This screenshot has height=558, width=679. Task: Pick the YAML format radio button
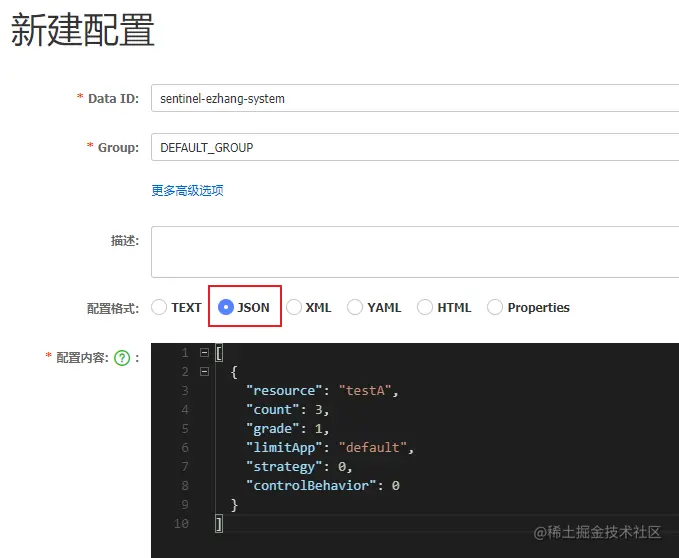click(355, 307)
